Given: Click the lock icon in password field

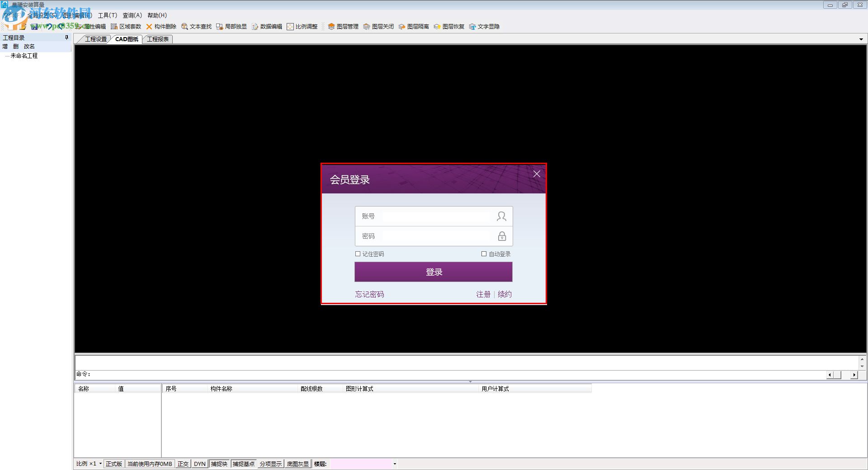Looking at the screenshot, I should 502,236.
